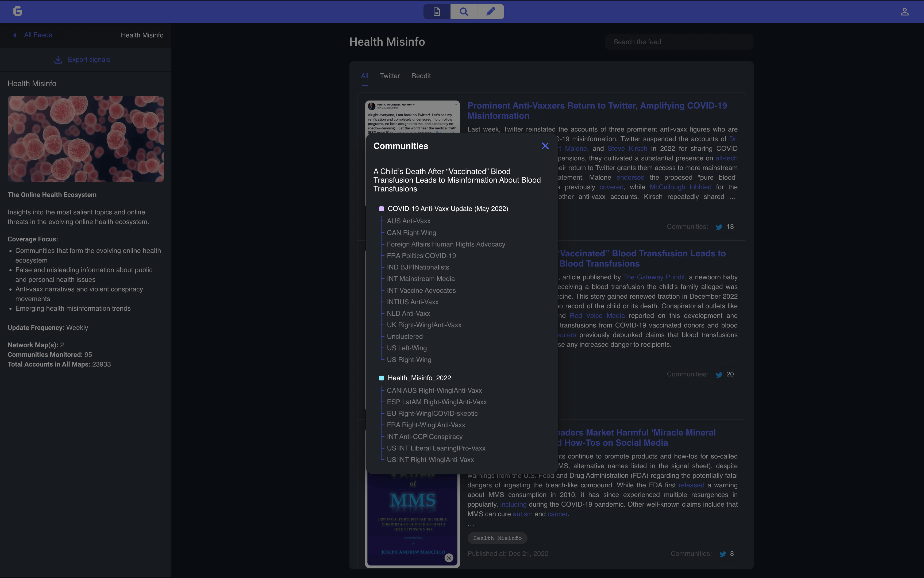The image size is (924, 578).
Task: Select US|INT Right-Wing|Anti-Vaxx community
Action: (430, 460)
